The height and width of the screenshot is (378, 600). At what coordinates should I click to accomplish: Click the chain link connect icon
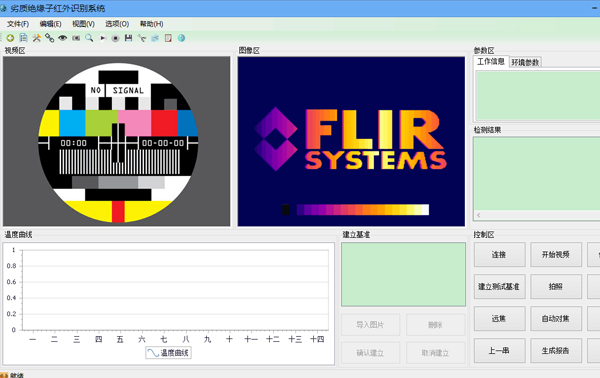pos(49,38)
